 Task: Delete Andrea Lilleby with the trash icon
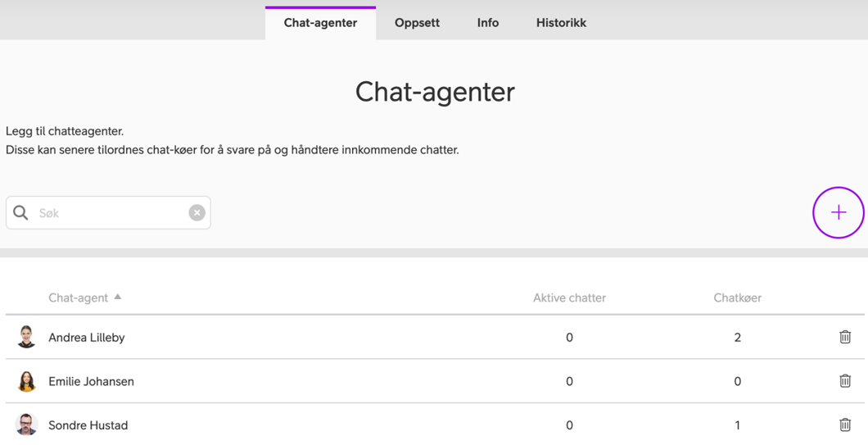pyautogui.click(x=845, y=337)
